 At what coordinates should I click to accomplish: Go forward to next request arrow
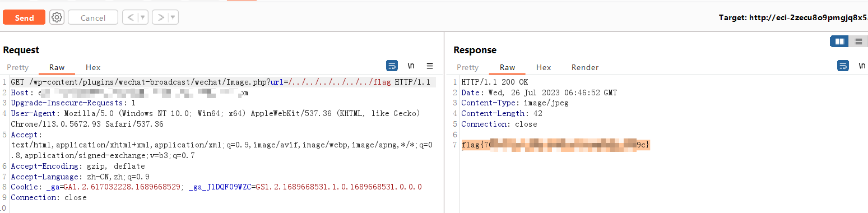coord(161,17)
